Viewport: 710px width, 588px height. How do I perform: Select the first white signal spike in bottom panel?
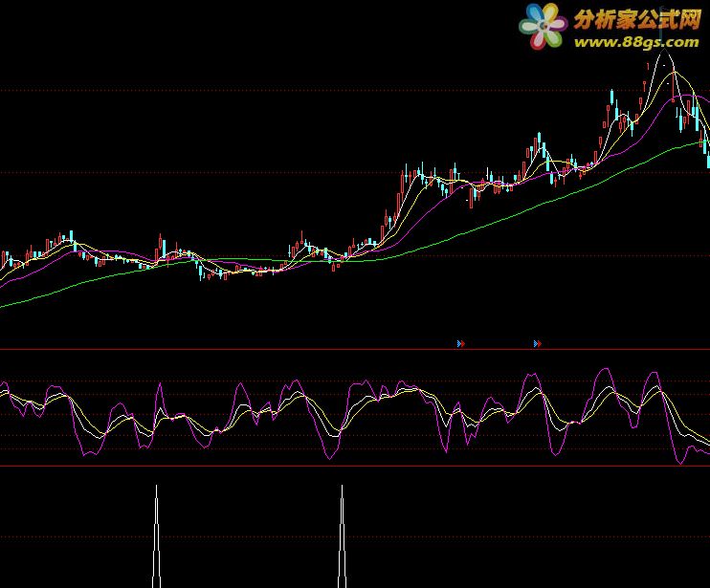point(157,536)
